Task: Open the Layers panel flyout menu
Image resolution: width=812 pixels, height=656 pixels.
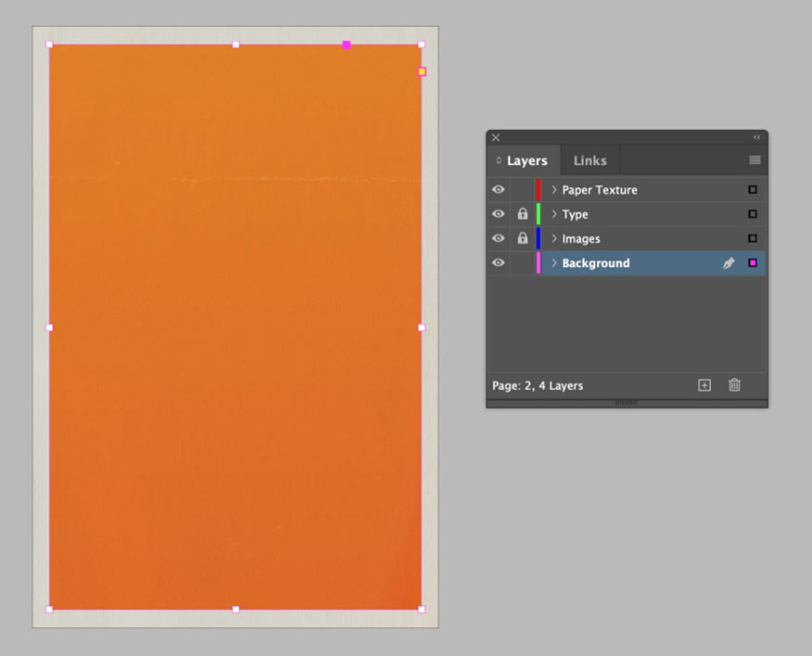Action: 754,160
